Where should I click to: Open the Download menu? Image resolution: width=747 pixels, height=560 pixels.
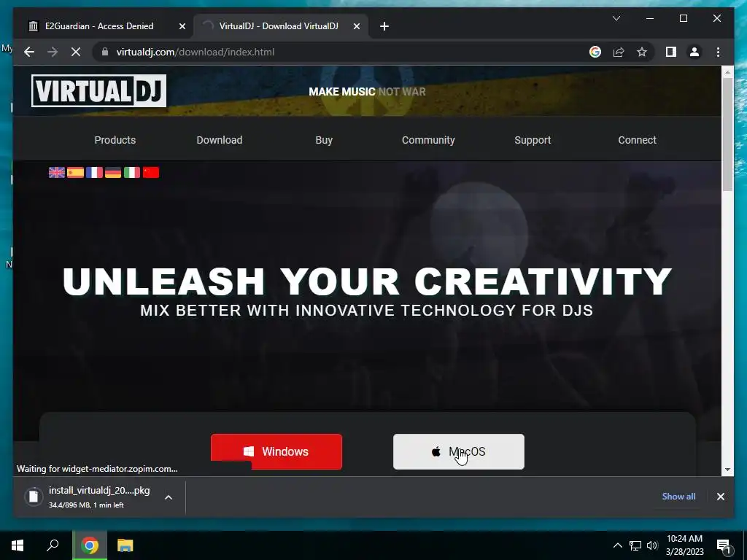click(219, 140)
